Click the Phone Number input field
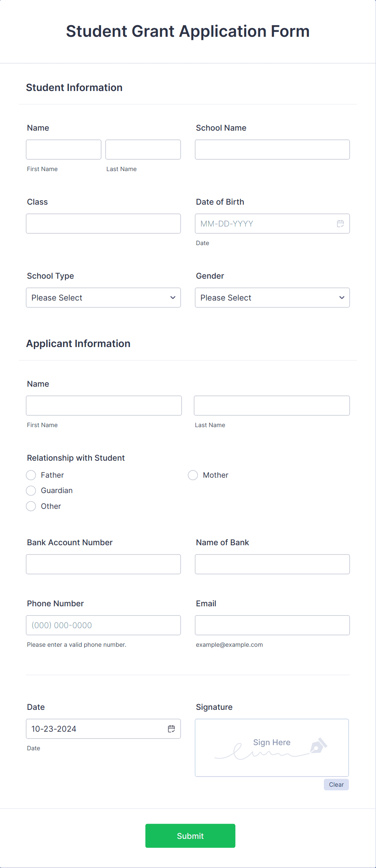 [x=103, y=625]
